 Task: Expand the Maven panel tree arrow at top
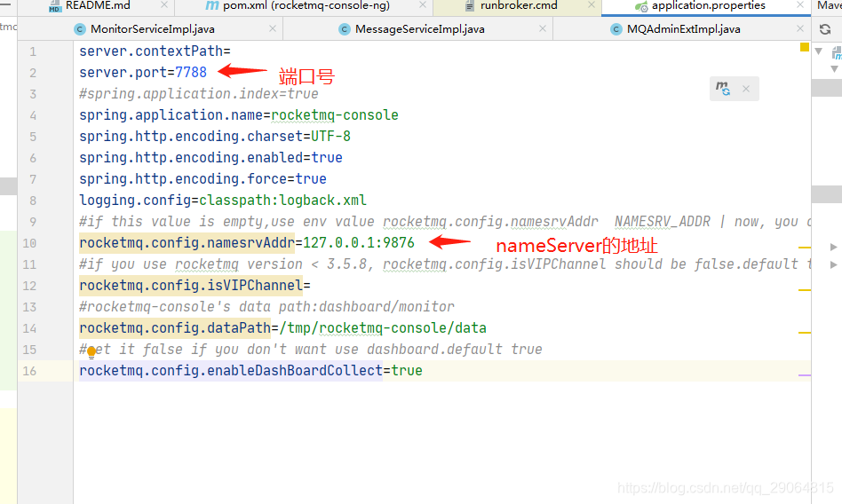(818, 51)
